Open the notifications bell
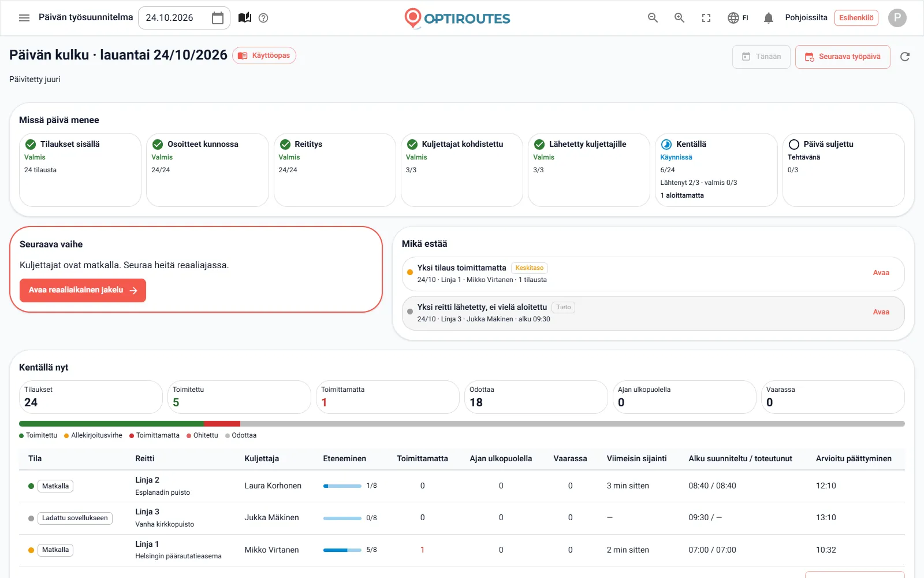This screenshot has width=924, height=578. pos(769,18)
